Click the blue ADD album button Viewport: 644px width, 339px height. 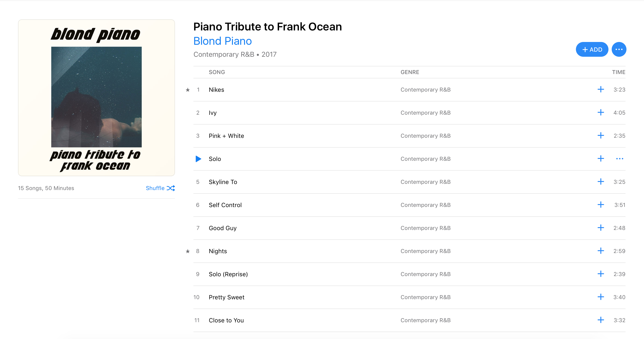pos(592,49)
